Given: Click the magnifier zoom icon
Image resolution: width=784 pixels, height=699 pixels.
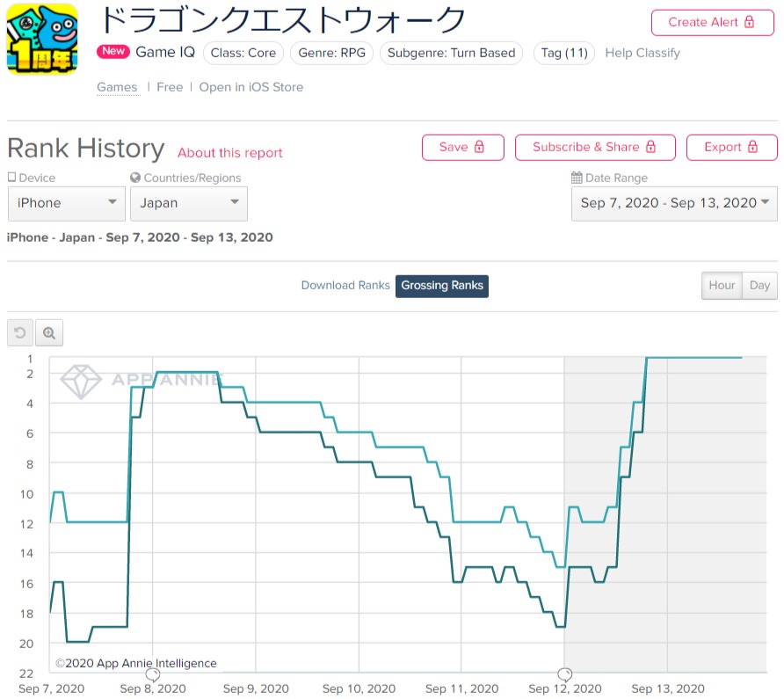Looking at the screenshot, I should click(x=49, y=333).
